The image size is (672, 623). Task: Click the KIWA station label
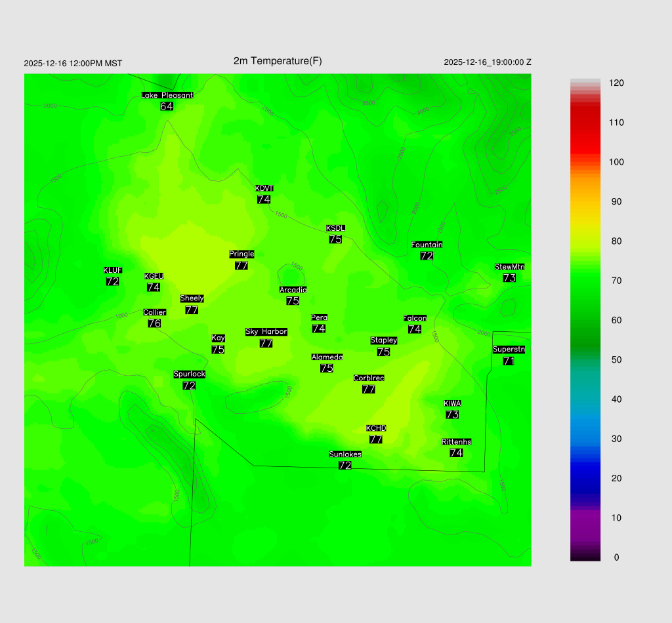pyautogui.click(x=452, y=403)
